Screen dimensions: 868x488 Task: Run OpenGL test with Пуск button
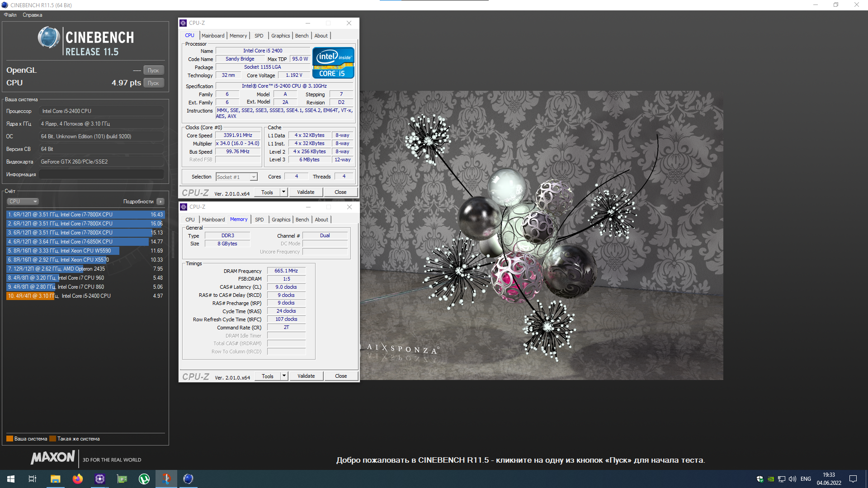[x=153, y=70]
